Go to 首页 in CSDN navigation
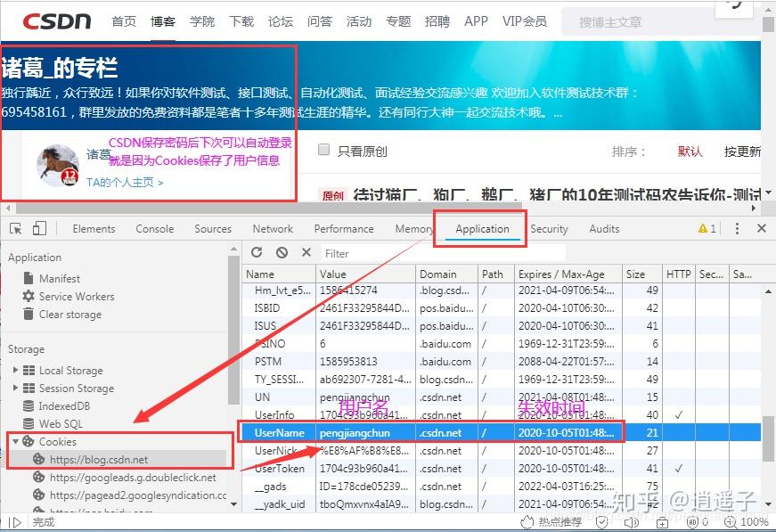776x532 pixels. pos(124,21)
